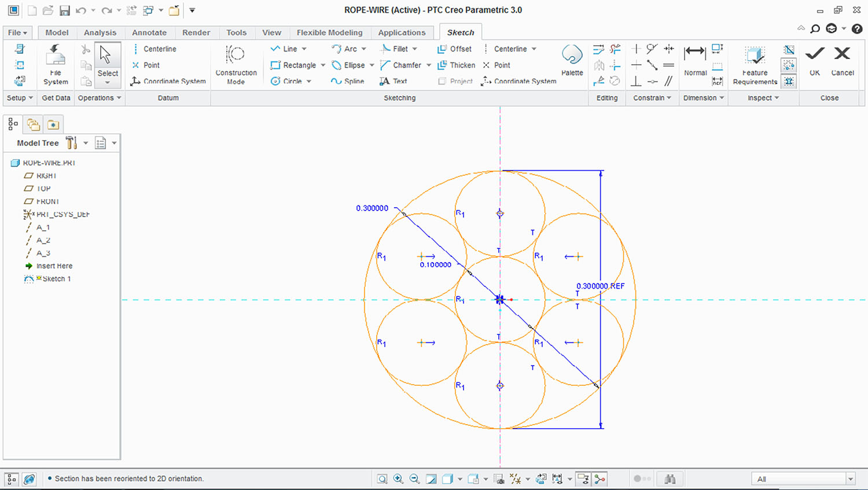The height and width of the screenshot is (490, 868).
Task: Expand the Rectangle tool dropdown arrow
Action: point(323,65)
